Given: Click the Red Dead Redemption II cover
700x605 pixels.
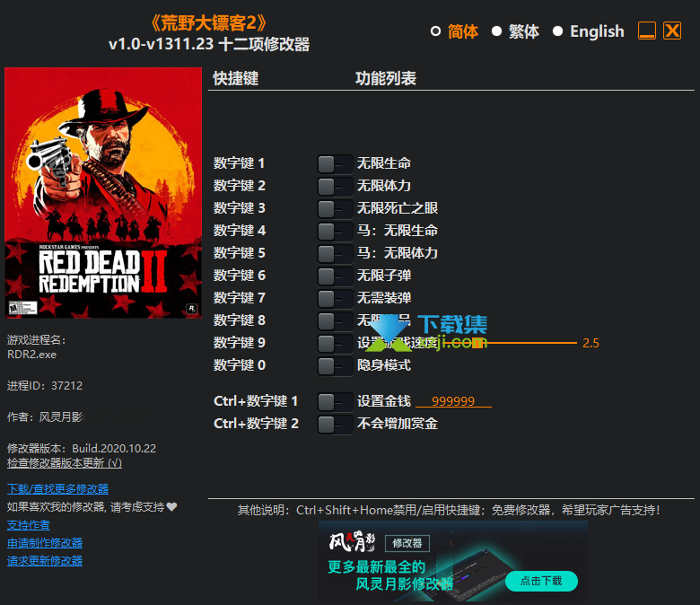Looking at the screenshot, I should (x=103, y=193).
